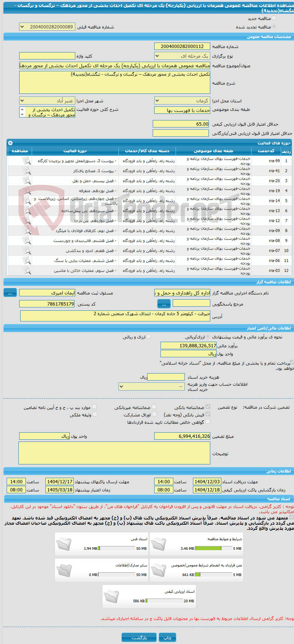Screen dimensions: 294x644
Task: Open the استان محل اجرا dropdown
Action: click(x=182, y=100)
